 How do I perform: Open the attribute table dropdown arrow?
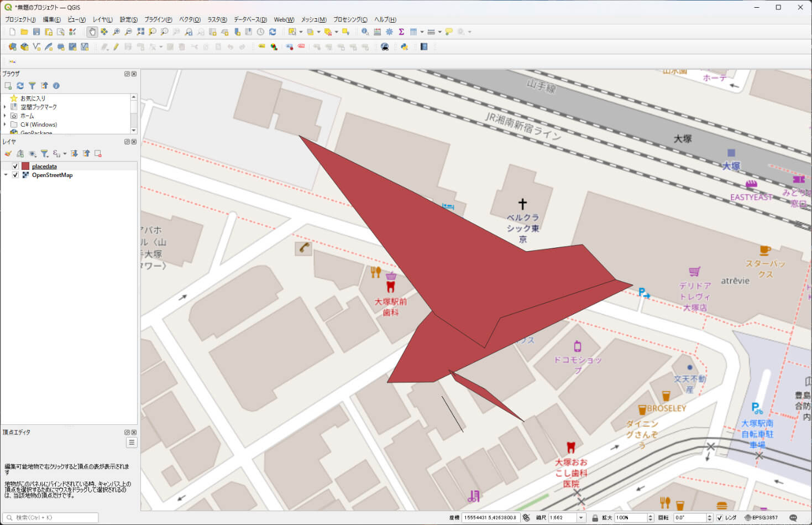(x=422, y=32)
